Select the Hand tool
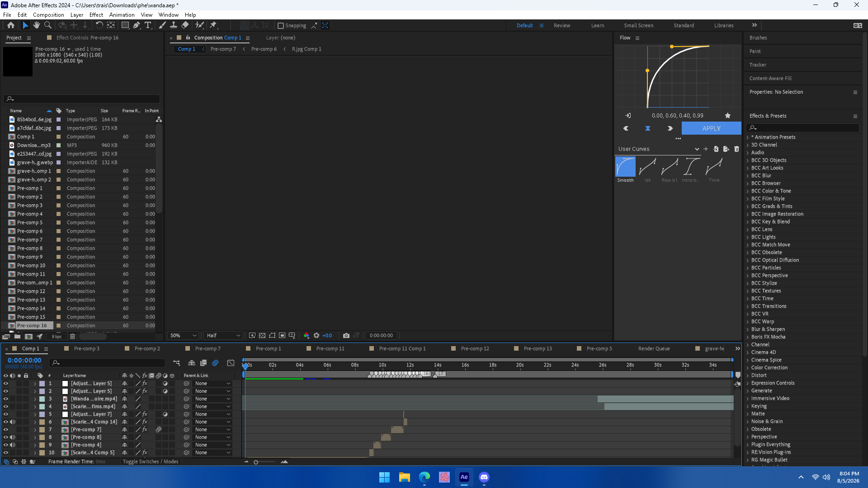The width and height of the screenshot is (868, 488). point(37,25)
